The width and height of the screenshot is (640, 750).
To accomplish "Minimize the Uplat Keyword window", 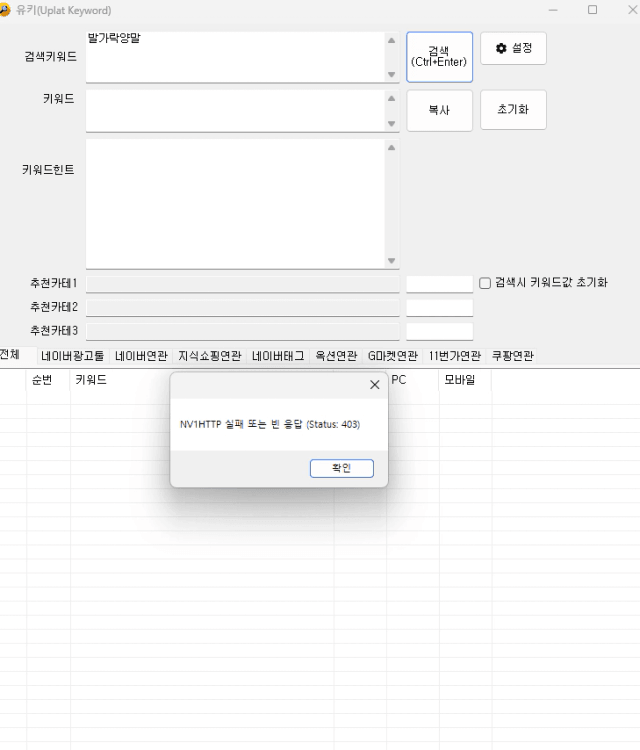I will click(x=553, y=10).
